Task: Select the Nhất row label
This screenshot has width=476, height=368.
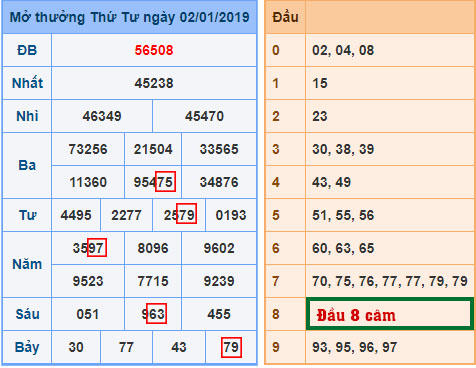Action: click(27, 83)
